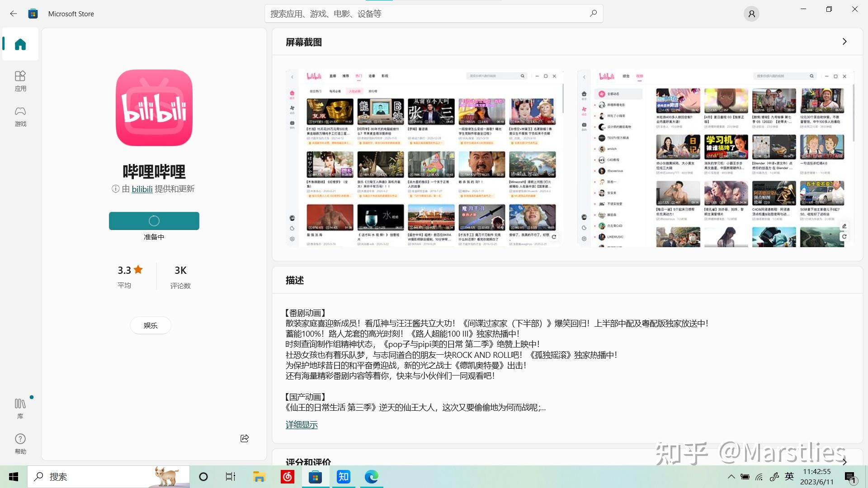Open File Explorer from taskbar
This screenshot has height=488, width=868.
pos(259,477)
